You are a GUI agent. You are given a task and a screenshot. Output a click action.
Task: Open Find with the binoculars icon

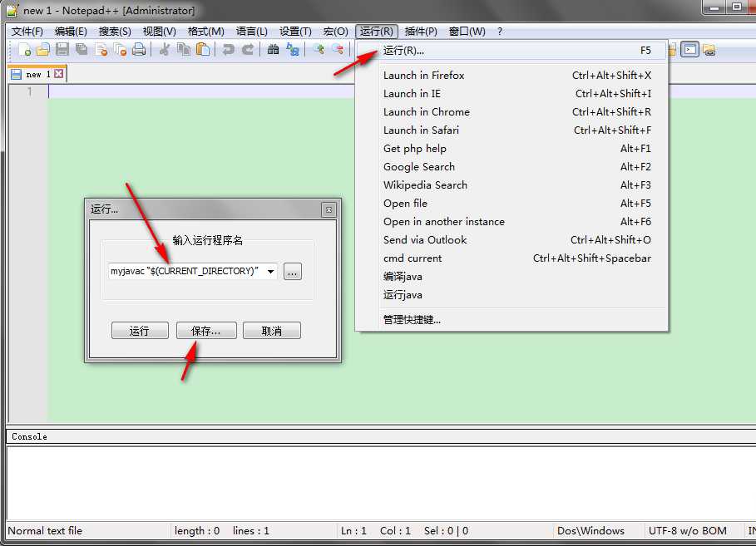[273, 50]
